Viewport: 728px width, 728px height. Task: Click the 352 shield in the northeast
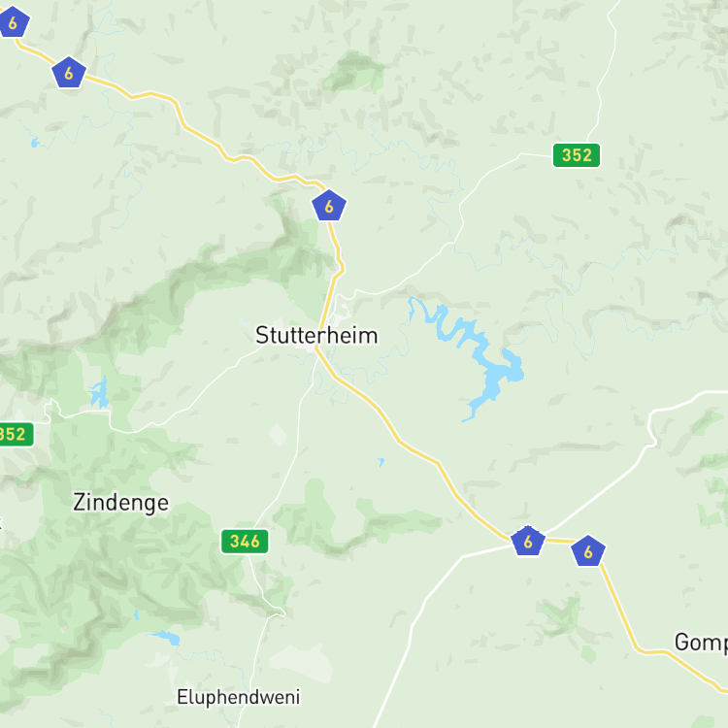577,155
